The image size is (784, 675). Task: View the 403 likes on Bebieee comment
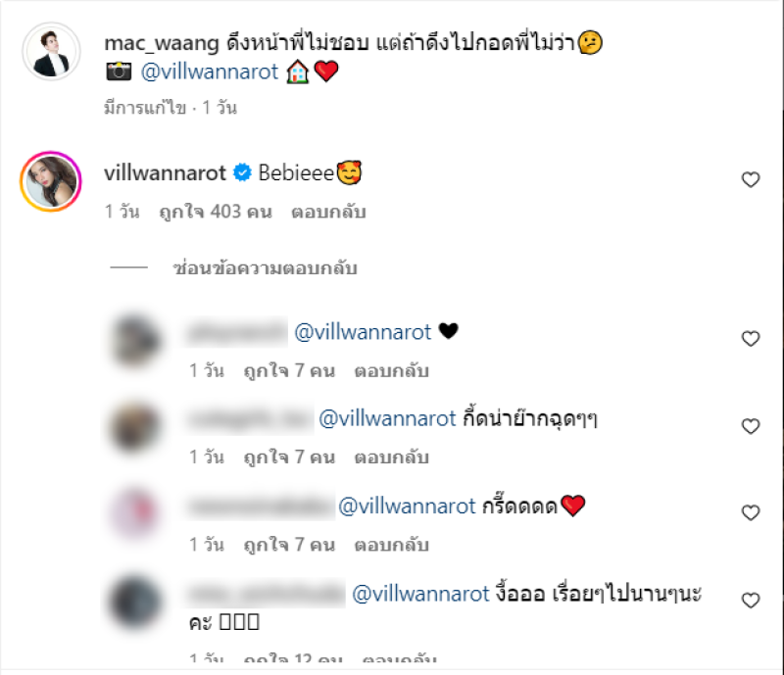tap(216, 212)
